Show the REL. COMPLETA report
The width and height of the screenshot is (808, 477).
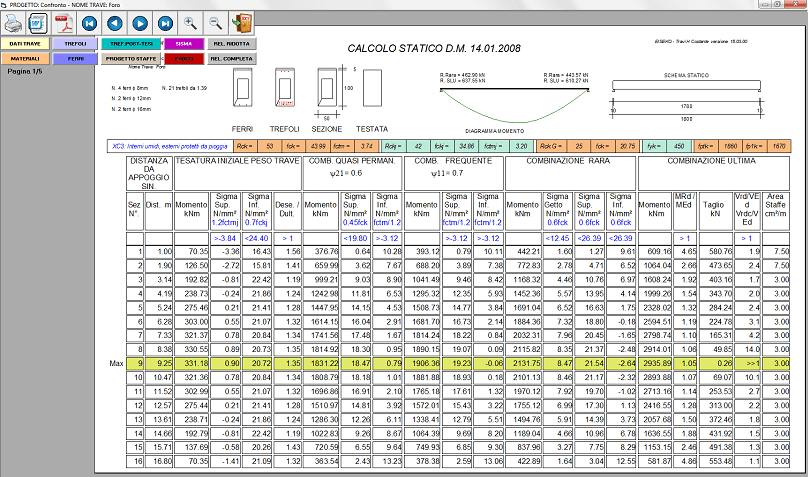[232, 59]
